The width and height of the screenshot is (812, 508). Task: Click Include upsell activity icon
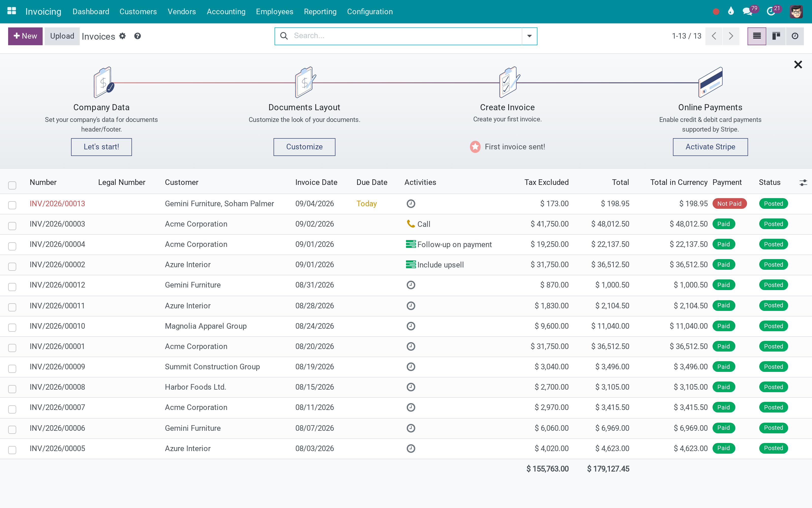[x=411, y=264]
